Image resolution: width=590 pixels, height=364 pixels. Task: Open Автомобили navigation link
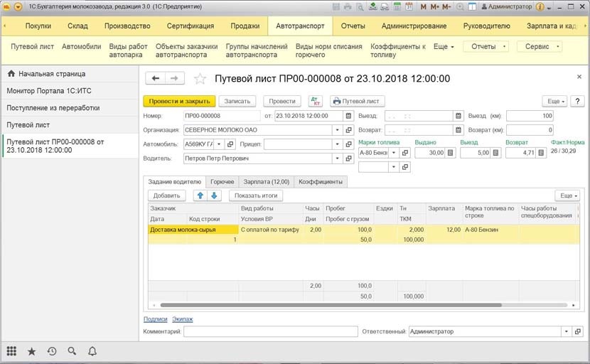[x=81, y=47]
